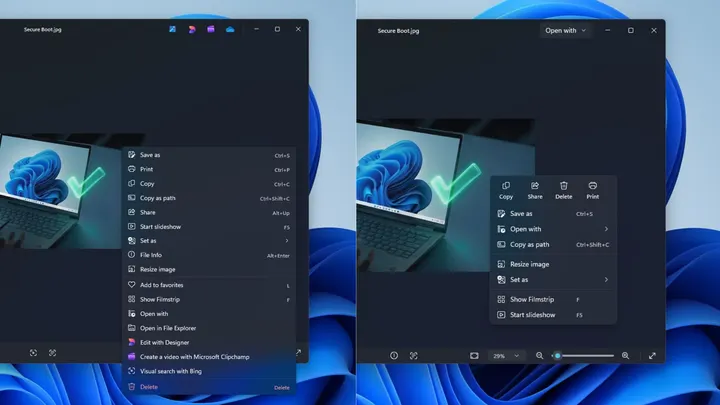Choose Resize image in the left context menu
The width and height of the screenshot is (720, 405).
pos(209,270)
